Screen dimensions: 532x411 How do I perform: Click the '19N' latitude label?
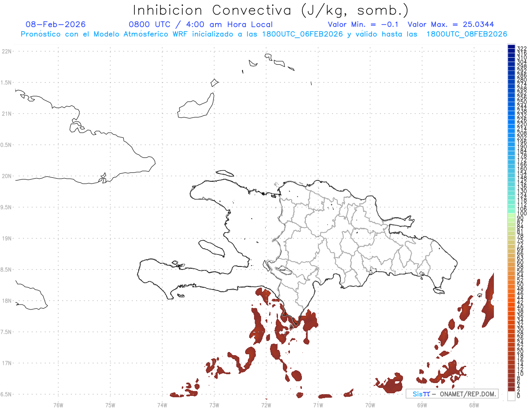[x=7, y=238]
